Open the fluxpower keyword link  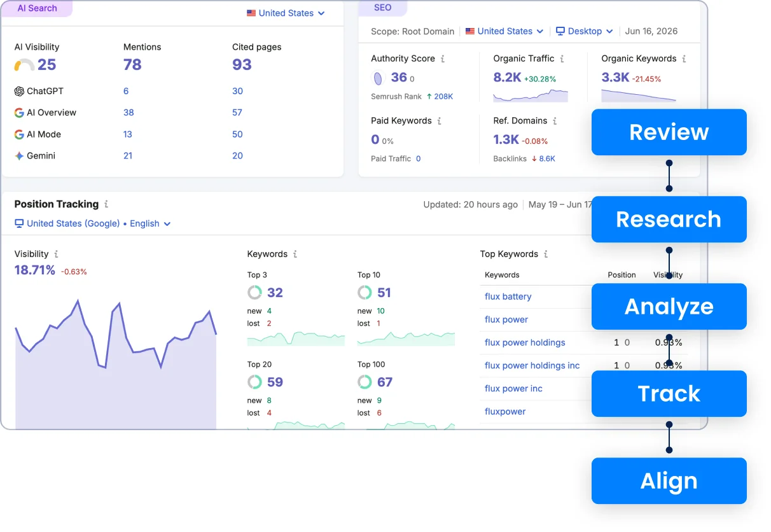coord(505,412)
